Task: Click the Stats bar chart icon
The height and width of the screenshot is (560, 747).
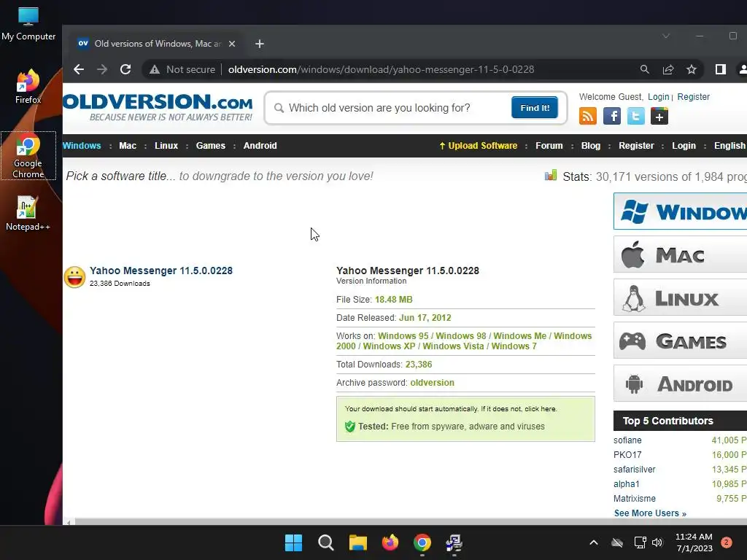Action: point(551,176)
